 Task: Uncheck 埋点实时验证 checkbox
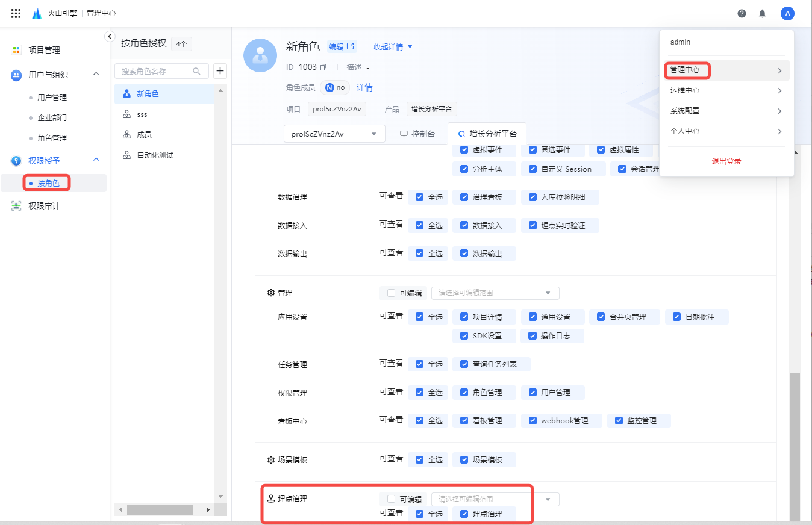tap(532, 225)
